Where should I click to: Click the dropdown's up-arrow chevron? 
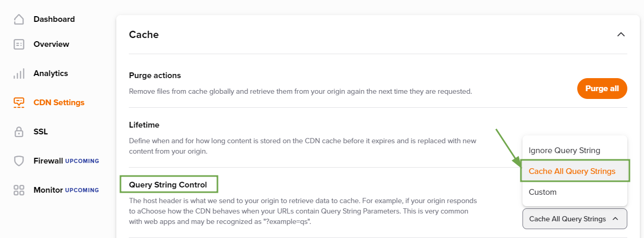pos(615,219)
